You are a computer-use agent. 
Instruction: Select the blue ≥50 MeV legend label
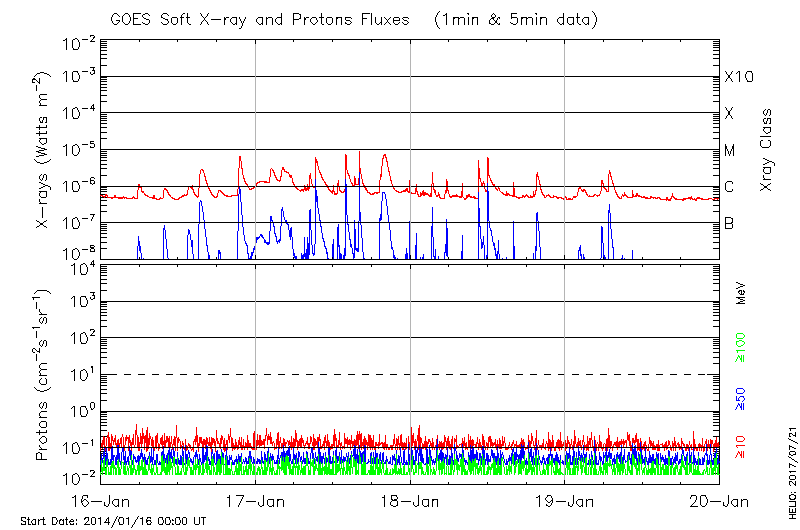coord(741,397)
